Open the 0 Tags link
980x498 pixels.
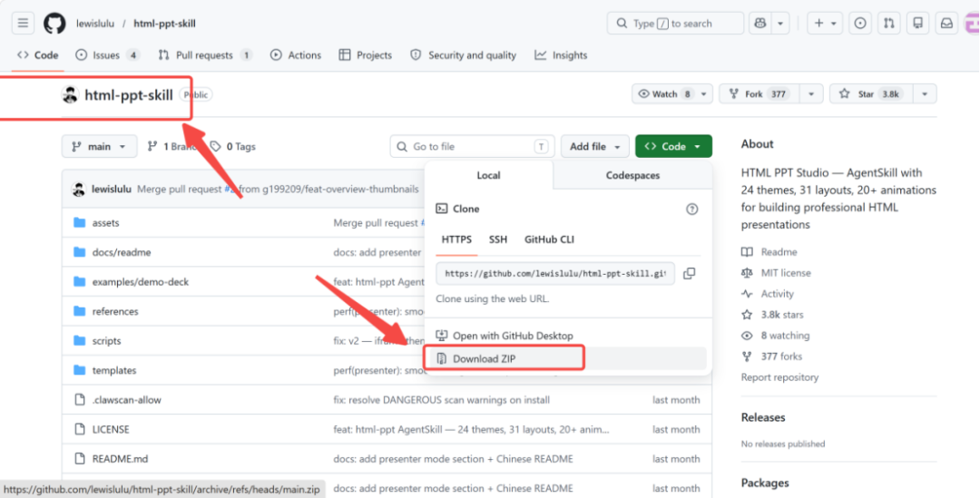point(233,146)
